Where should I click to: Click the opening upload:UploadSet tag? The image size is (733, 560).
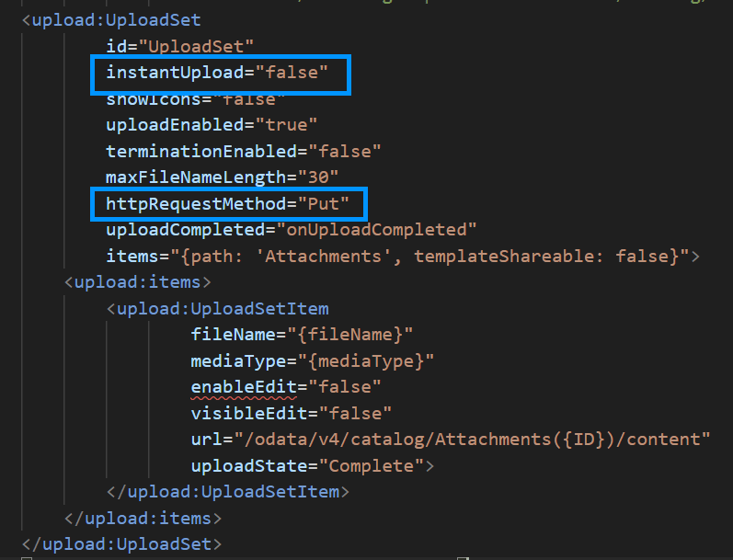pyautogui.click(x=111, y=20)
